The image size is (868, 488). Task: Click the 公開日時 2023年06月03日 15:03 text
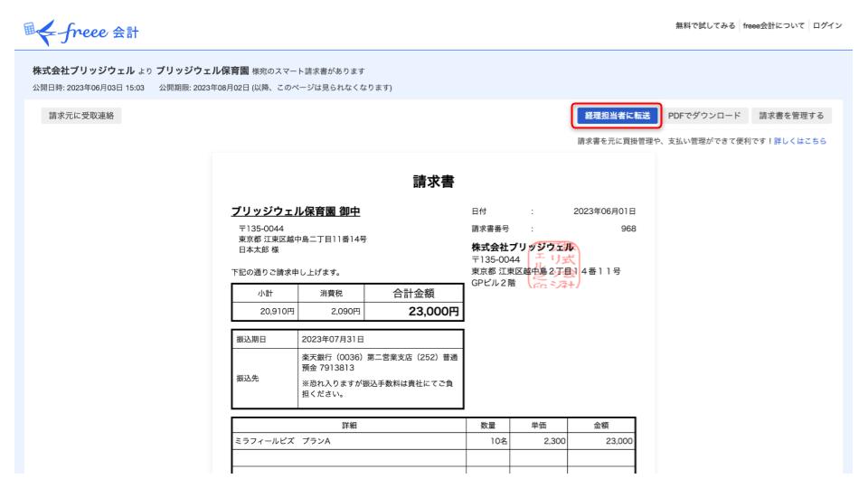pyautogui.click(x=89, y=88)
